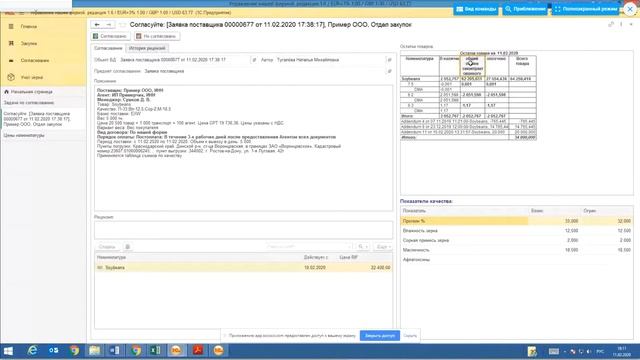The height and width of the screenshot is (360, 640).
Task: Select the Согласуйте Заявка поставщика 00000677 navigation entry
Action: (38, 119)
